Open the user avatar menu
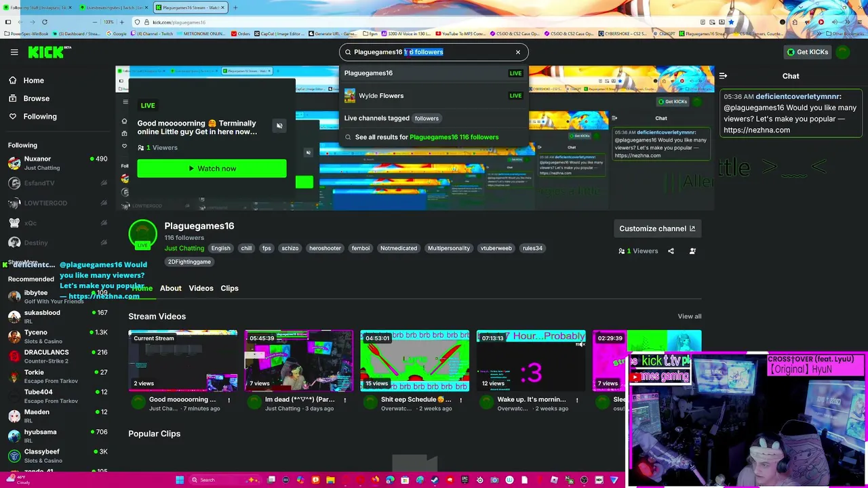The height and width of the screenshot is (488, 868). (843, 52)
